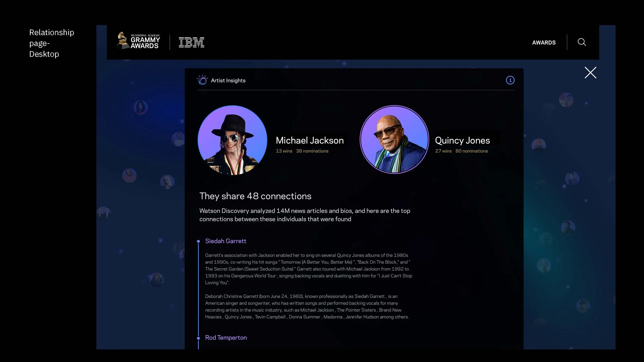Open the Artist Insights info icon
The width and height of the screenshot is (644, 362).
pos(510,80)
